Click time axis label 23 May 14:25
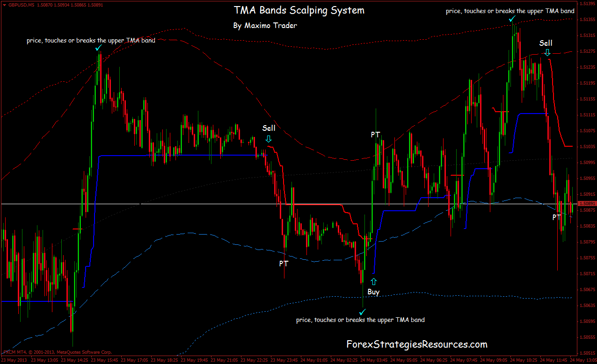Screen dimensions: 597x364 (74, 361)
